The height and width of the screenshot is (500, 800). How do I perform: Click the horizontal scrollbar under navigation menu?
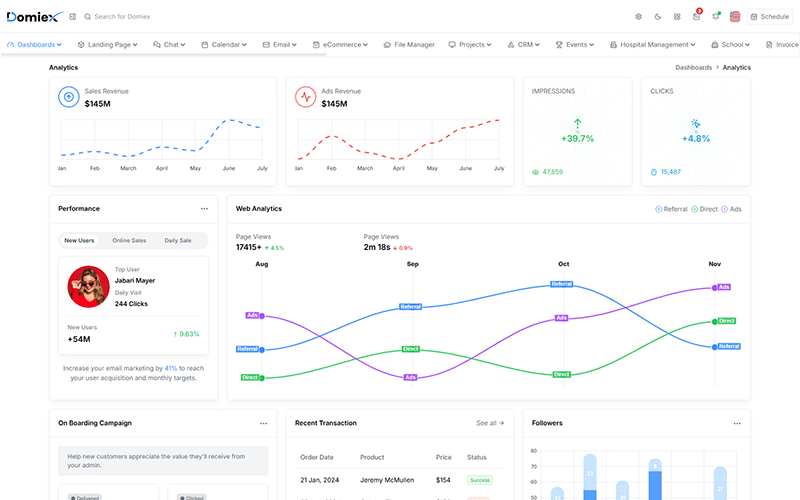(163, 55)
